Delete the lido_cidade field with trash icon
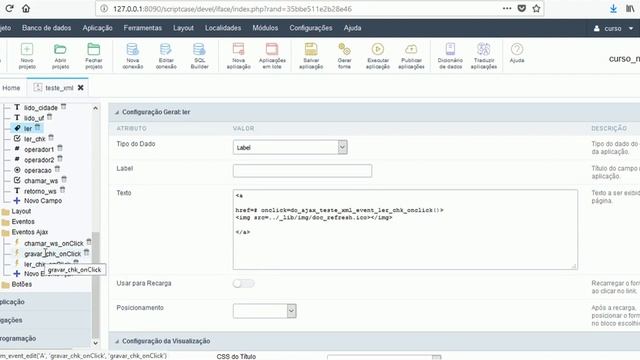Viewport: 640px width, 360px height. click(64, 107)
